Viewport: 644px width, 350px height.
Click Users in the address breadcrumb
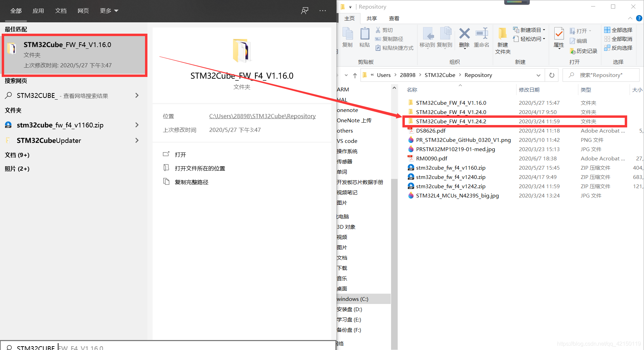tap(384, 75)
